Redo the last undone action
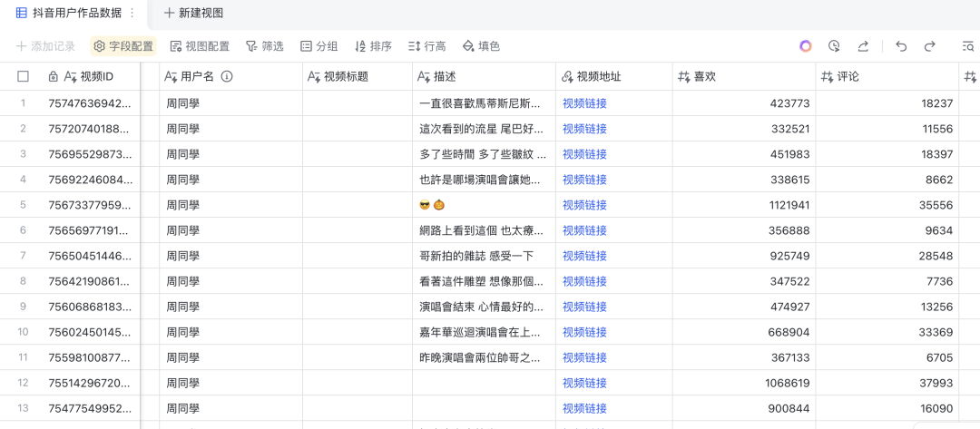This screenshot has width=980, height=429. [929, 46]
